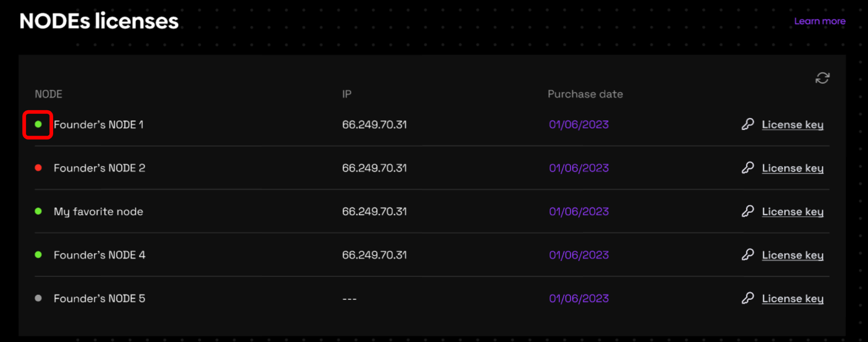Click the Founder's NODE 4 name
The width and height of the screenshot is (868, 342).
[99, 255]
